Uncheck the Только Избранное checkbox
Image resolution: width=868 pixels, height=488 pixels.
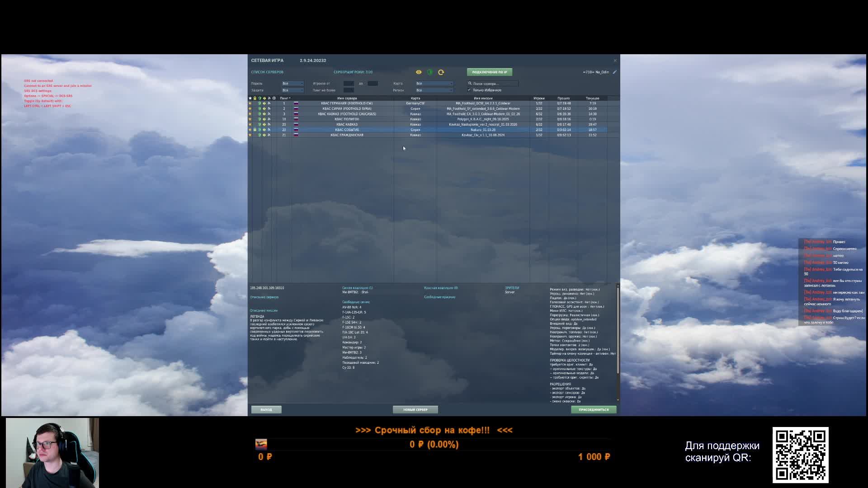coord(469,90)
